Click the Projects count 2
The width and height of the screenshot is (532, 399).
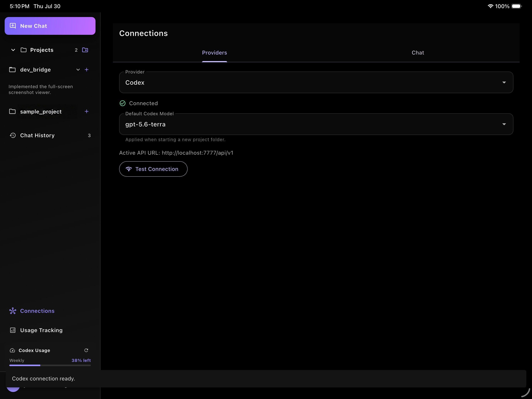click(x=76, y=50)
